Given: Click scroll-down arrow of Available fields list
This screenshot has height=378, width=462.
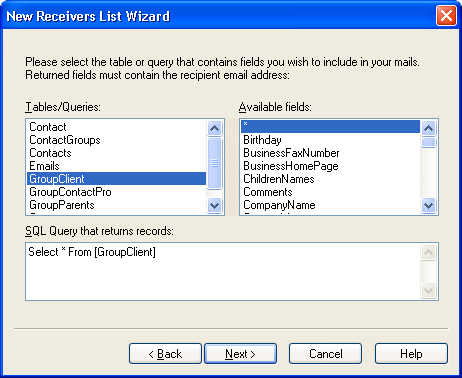Looking at the screenshot, I should (x=428, y=205).
